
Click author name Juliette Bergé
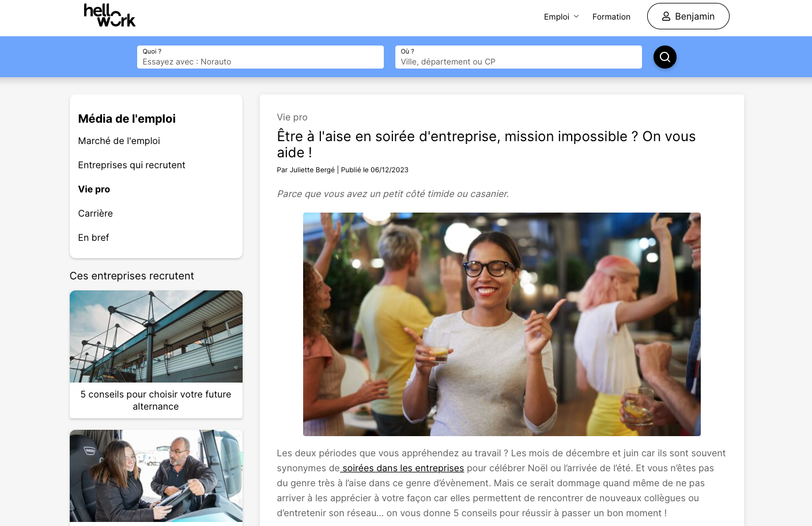[312, 170]
